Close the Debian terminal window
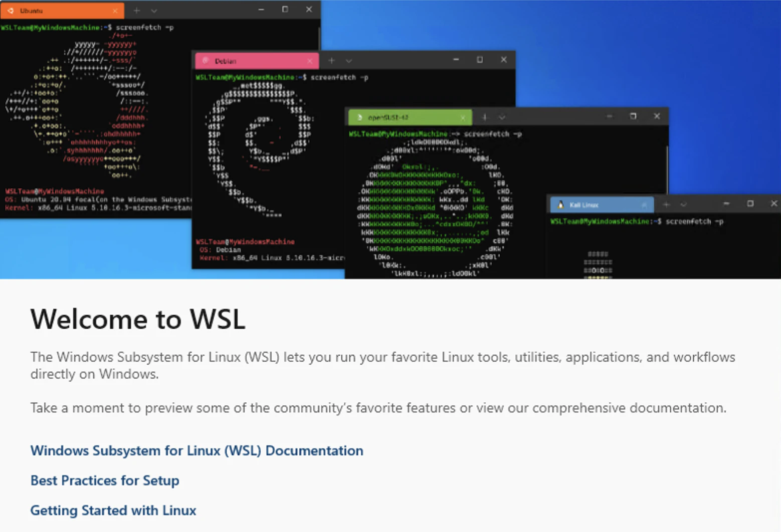Screen dimensions: 781x532 tap(504, 60)
